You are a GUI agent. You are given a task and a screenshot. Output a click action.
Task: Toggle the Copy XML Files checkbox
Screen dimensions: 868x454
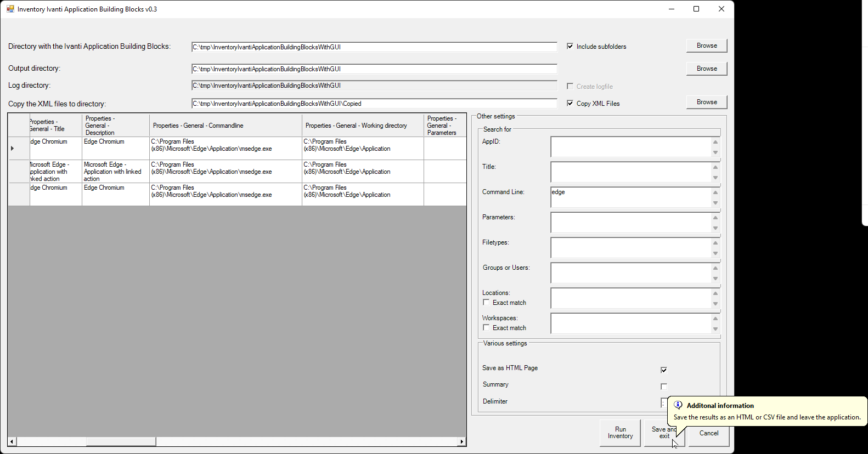(570, 103)
